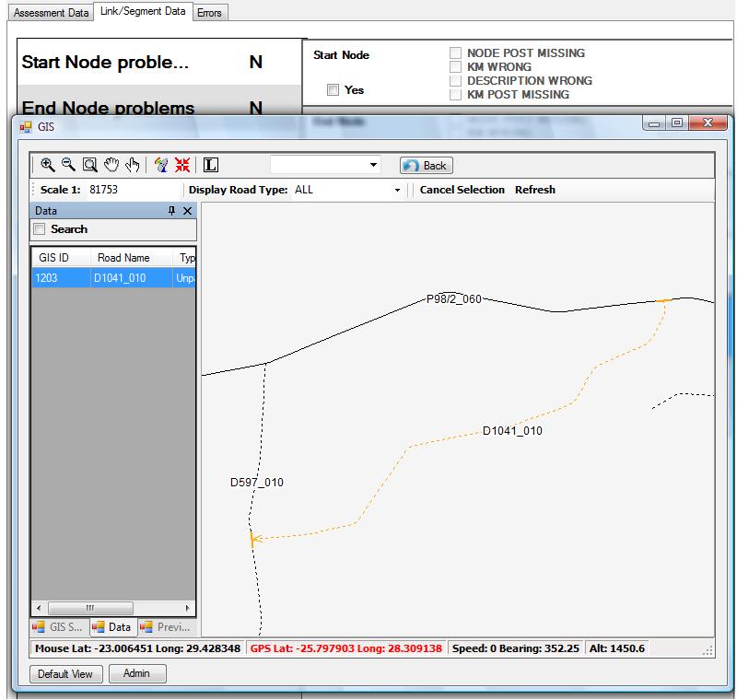Expand the empty toolbar combo box
This screenshot has width=737, height=700.
click(x=373, y=165)
